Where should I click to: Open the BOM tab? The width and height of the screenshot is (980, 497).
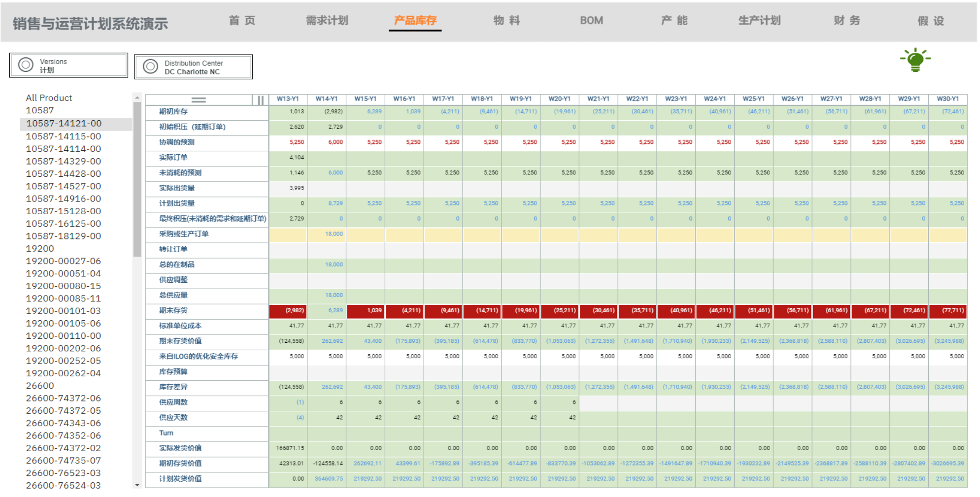point(591,21)
